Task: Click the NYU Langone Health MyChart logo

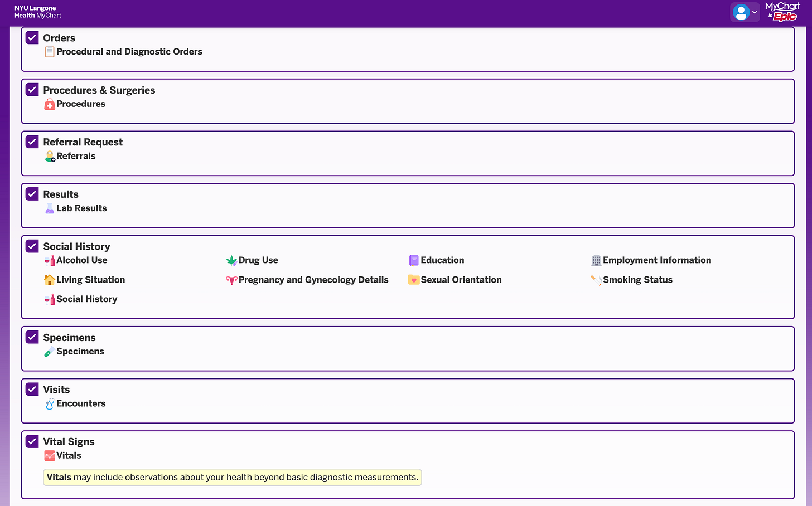Action: (x=38, y=12)
